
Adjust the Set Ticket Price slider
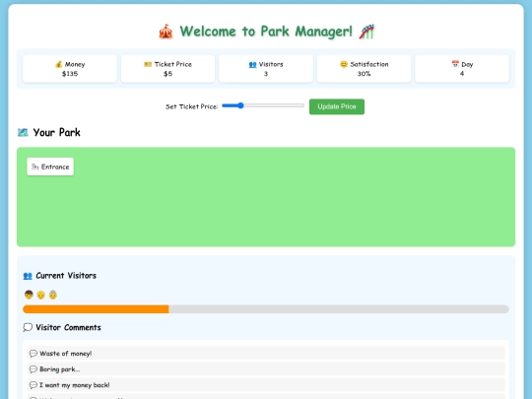pyautogui.click(x=263, y=105)
